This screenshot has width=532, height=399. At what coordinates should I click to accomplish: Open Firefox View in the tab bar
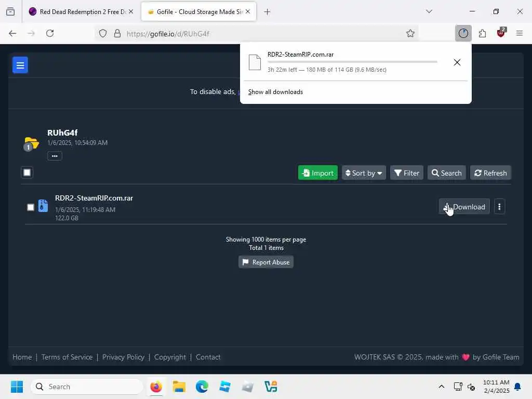(x=10, y=11)
